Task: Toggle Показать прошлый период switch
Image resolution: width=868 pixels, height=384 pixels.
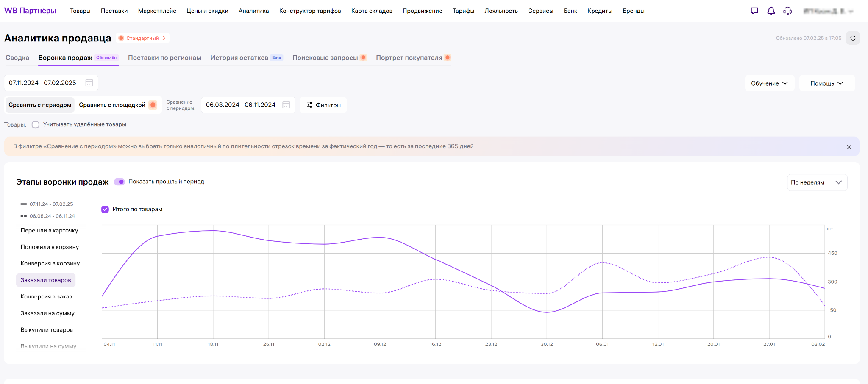Action: pos(120,182)
